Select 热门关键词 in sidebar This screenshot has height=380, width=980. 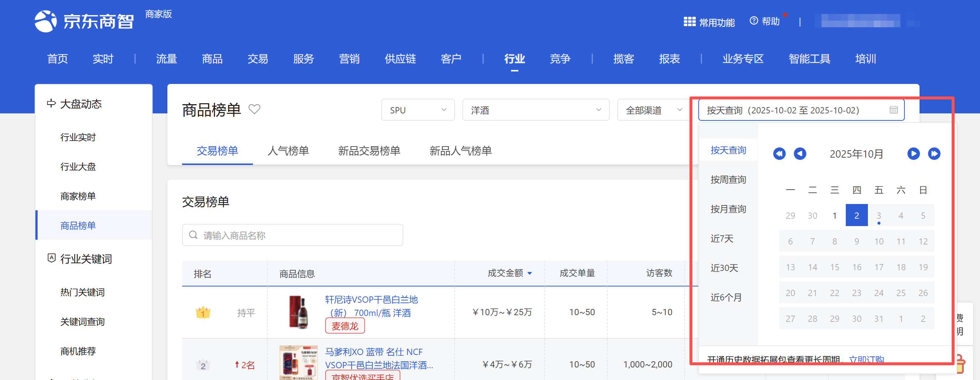click(x=83, y=292)
